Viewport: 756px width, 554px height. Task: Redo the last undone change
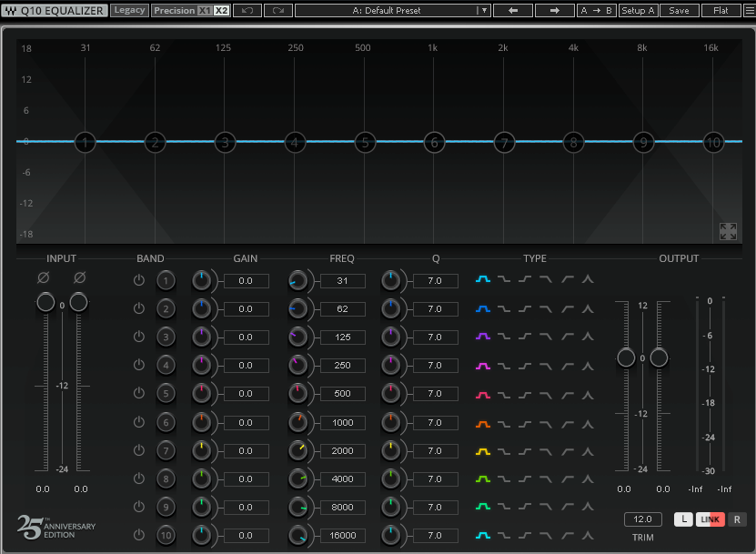click(278, 10)
